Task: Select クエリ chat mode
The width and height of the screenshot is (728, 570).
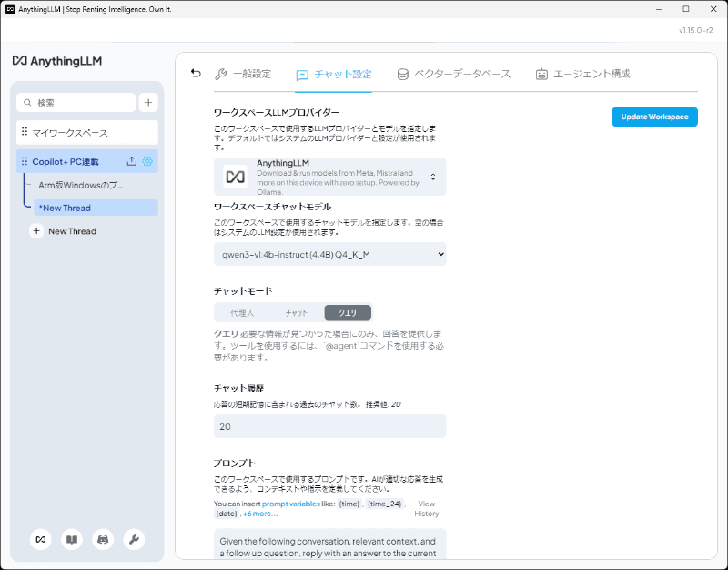Action: click(x=348, y=312)
